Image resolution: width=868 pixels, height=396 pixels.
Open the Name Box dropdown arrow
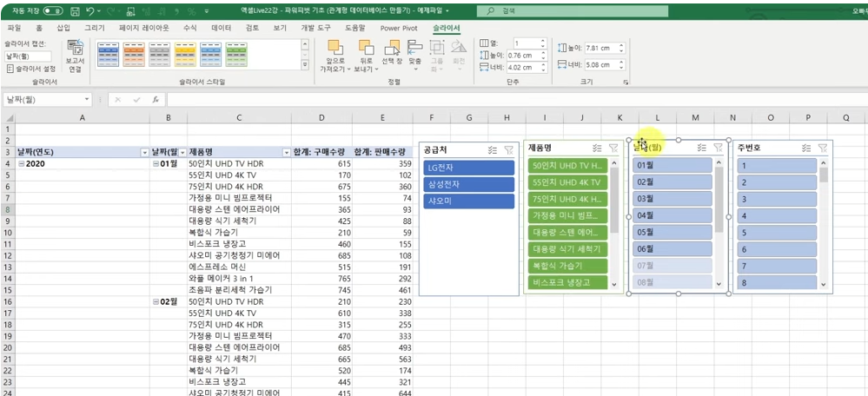pos(87,100)
